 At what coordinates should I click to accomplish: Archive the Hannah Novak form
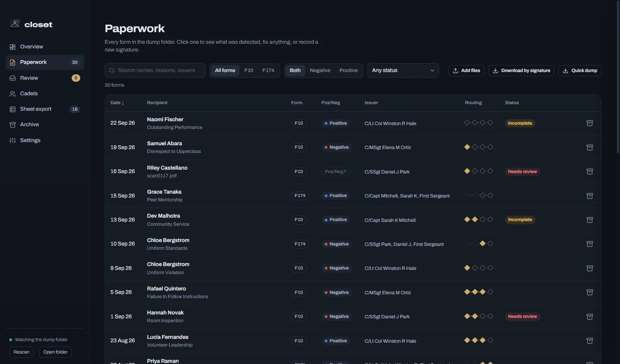[590, 317]
